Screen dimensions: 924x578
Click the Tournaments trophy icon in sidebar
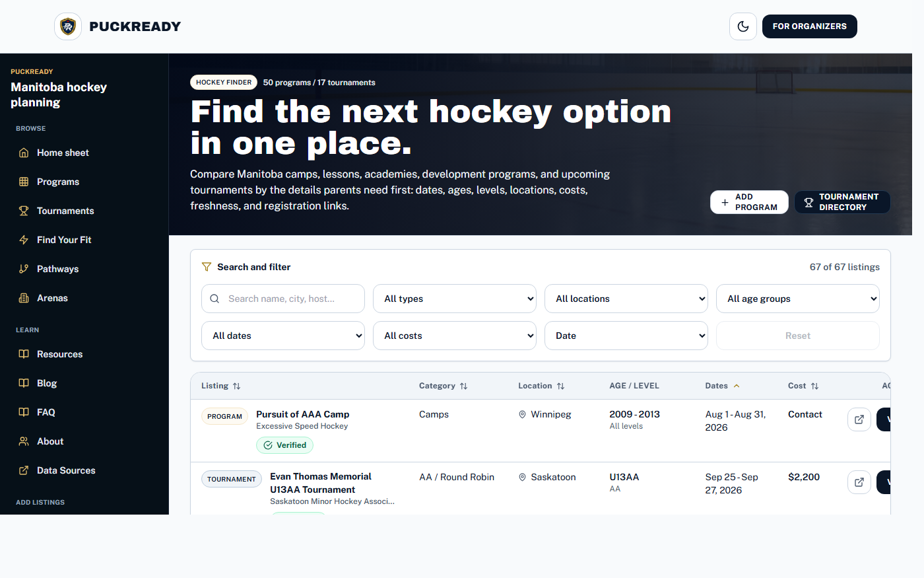pos(24,211)
